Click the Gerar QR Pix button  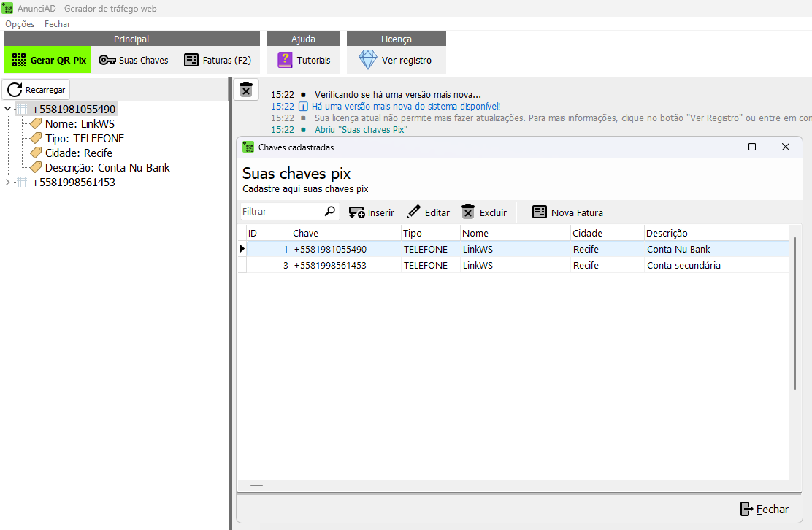coord(48,61)
